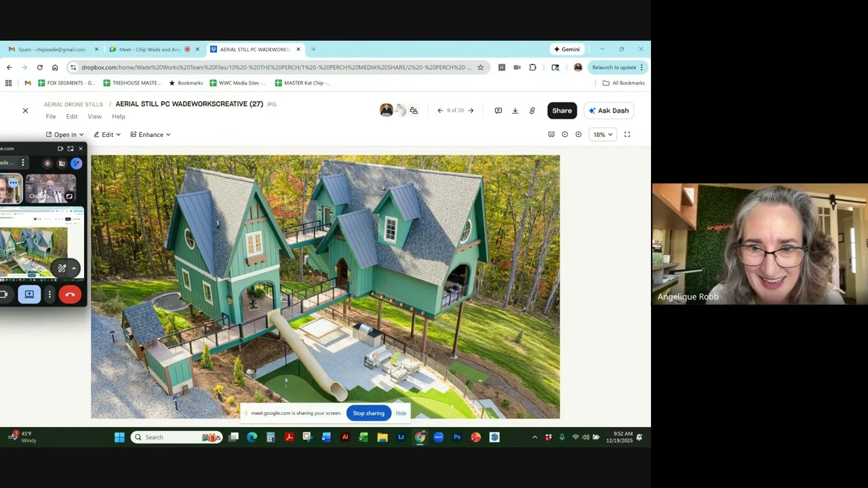Viewport: 868px width, 488px height.
Task: Download the aerial still image
Action: (x=515, y=110)
